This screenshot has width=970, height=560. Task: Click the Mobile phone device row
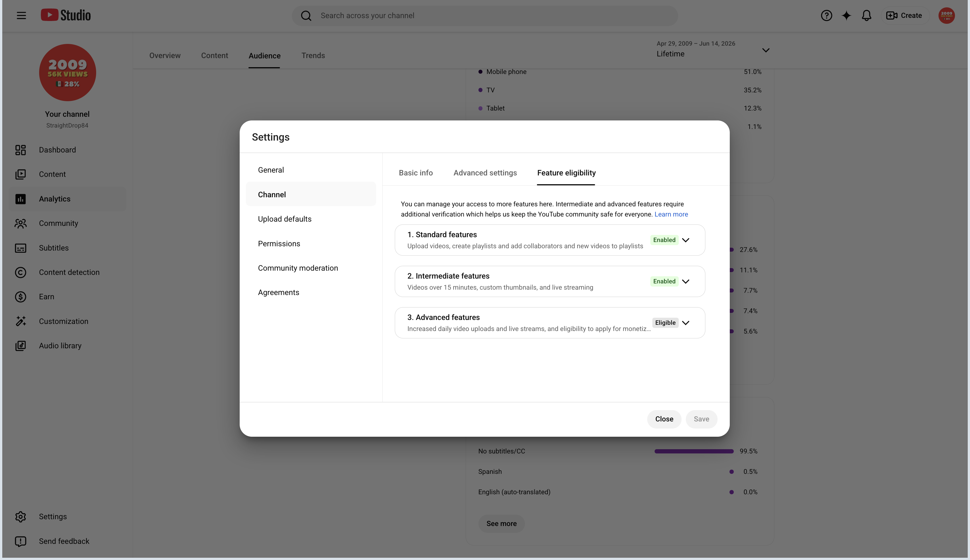click(x=619, y=72)
